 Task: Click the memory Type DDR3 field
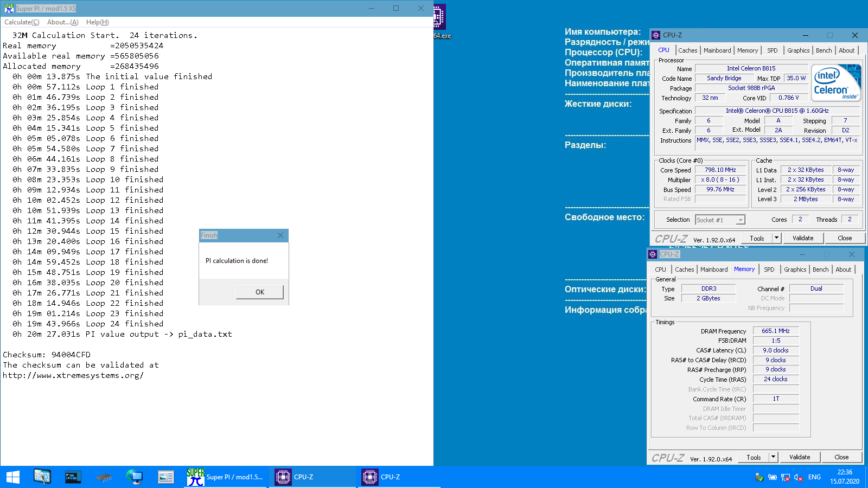pyautogui.click(x=709, y=288)
